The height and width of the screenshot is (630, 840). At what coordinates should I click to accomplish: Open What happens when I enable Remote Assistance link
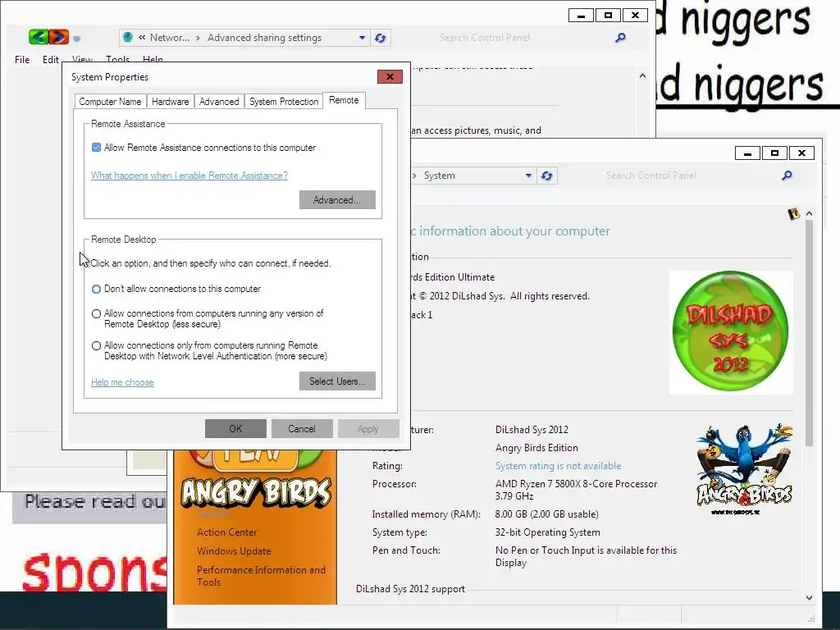click(189, 176)
